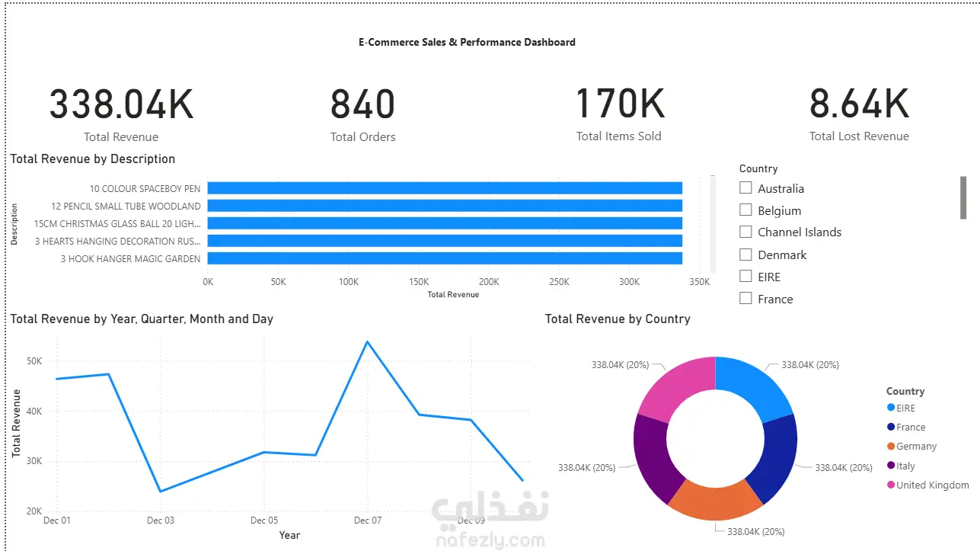Click the 840 Total Orders card
Screen dimensions: 980x551
362,114
